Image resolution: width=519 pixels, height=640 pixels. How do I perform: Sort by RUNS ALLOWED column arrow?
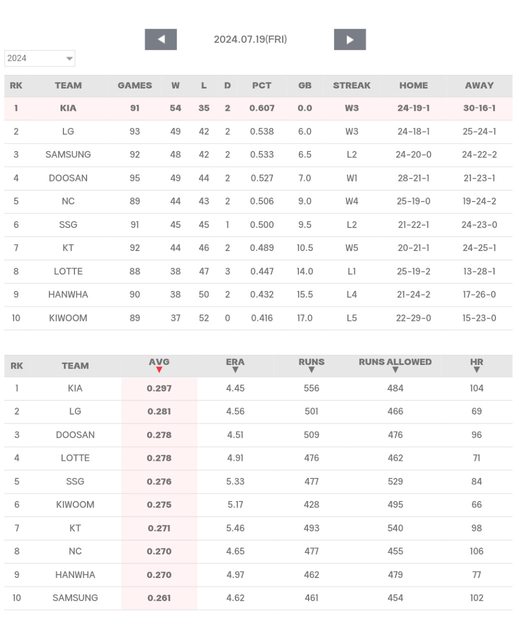395,370
